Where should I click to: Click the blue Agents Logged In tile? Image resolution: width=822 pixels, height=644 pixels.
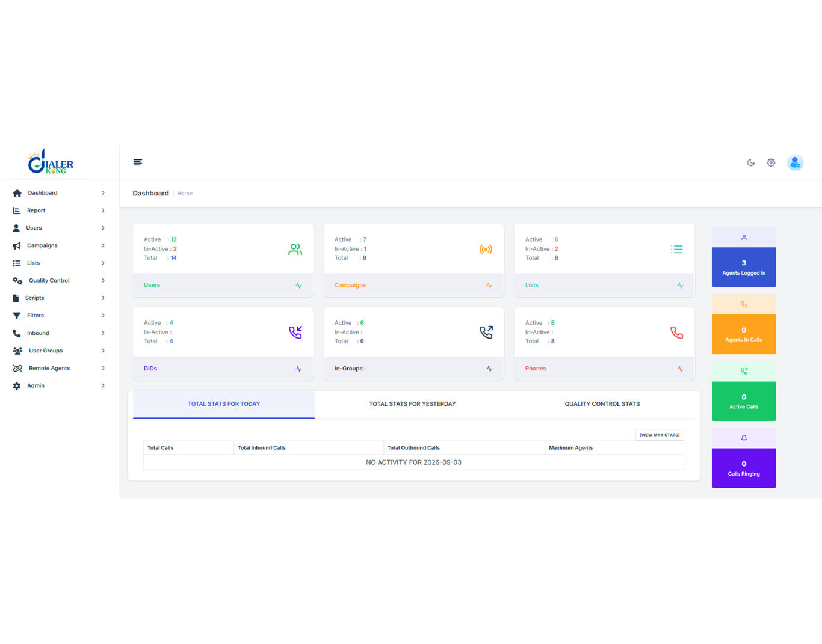click(x=744, y=267)
